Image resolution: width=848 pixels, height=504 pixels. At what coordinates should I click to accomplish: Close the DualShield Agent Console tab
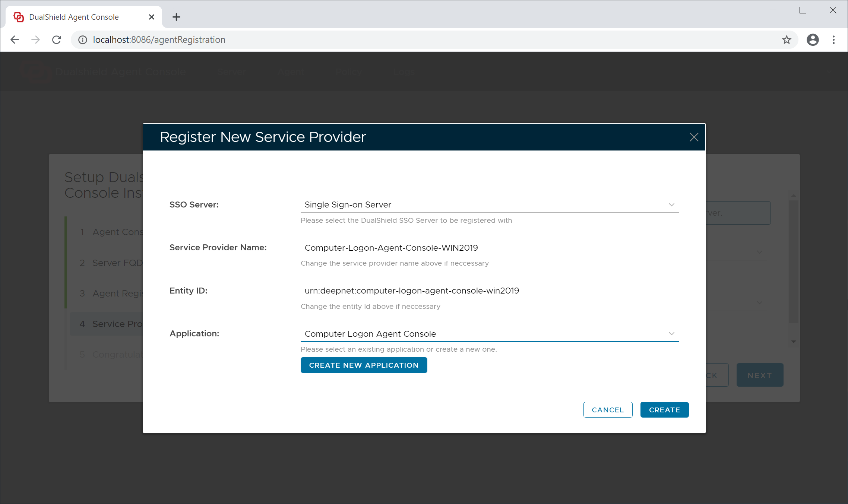[x=151, y=17]
